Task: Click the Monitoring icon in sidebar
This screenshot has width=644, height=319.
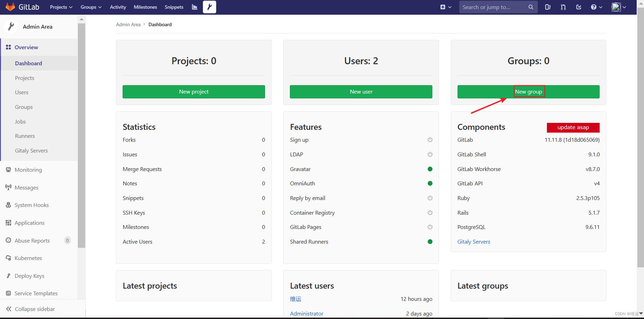Action: pyautogui.click(x=8, y=170)
